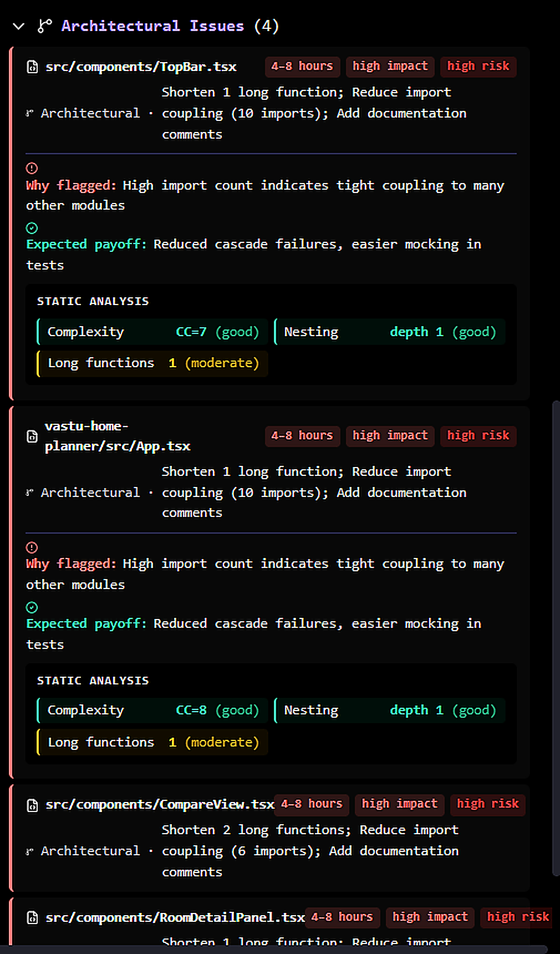Click file icon next to src/components/RoomDetailPanel.tsx
The width and height of the screenshot is (560, 954).
click(33, 918)
